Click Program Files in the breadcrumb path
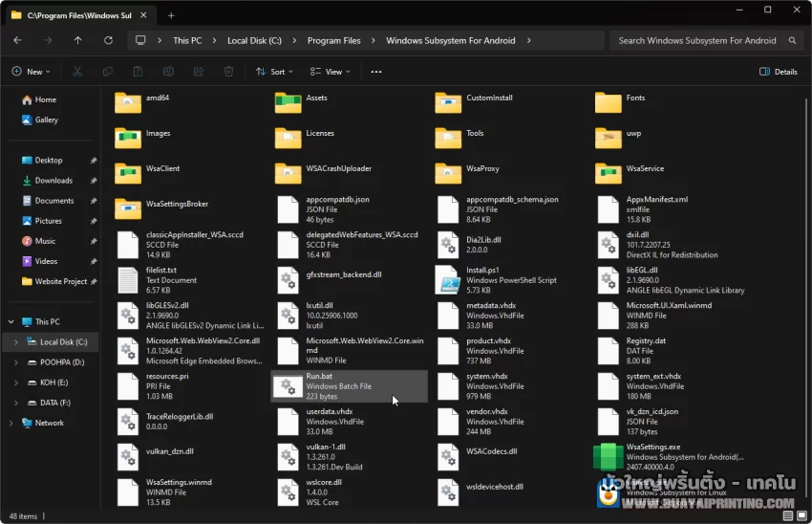This screenshot has height=524, width=812. click(333, 40)
